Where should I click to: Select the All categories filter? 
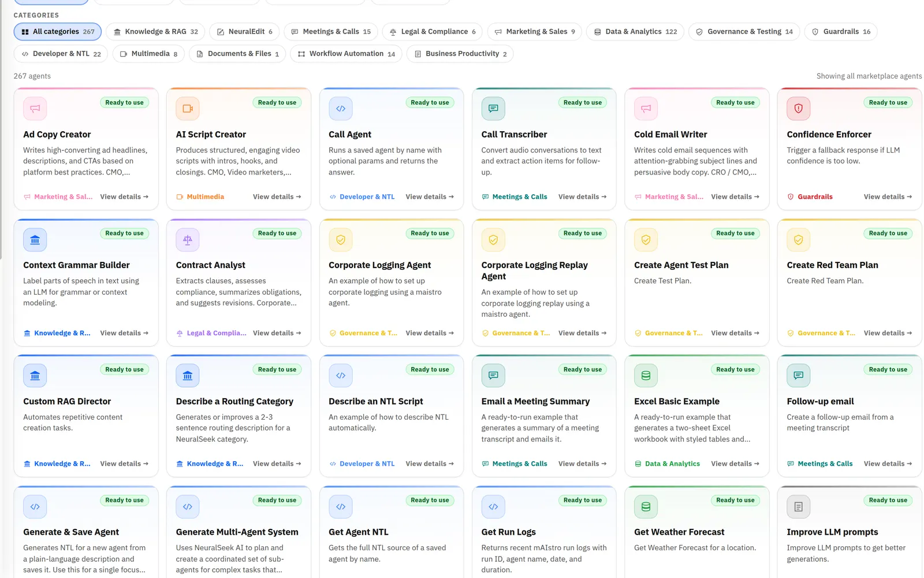pyautogui.click(x=58, y=32)
